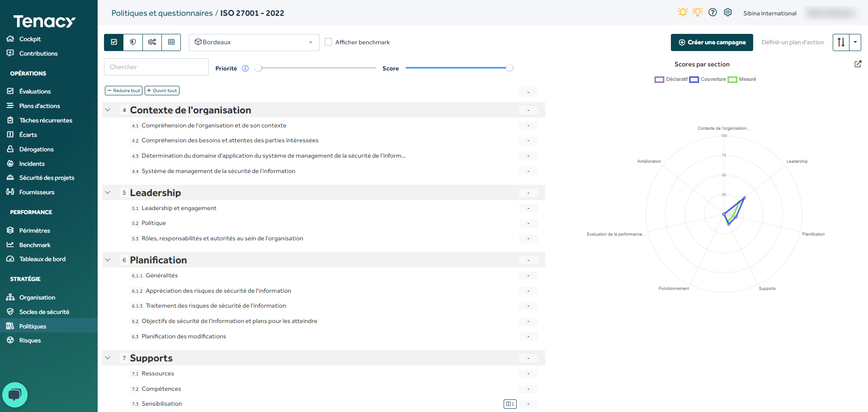This screenshot has height=412, width=868.
Task: Click the Réduire tout button
Action: coord(123,91)
